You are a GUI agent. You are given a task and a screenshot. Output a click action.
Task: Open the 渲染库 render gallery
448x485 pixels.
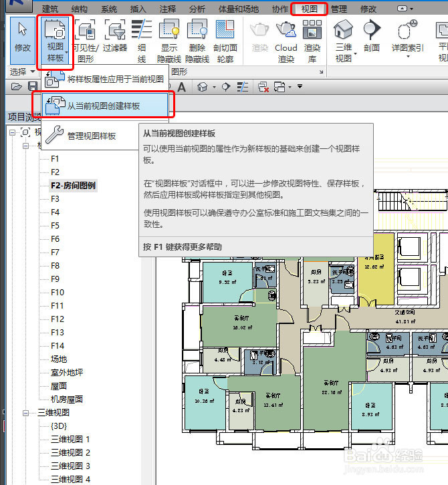(312, 41)
